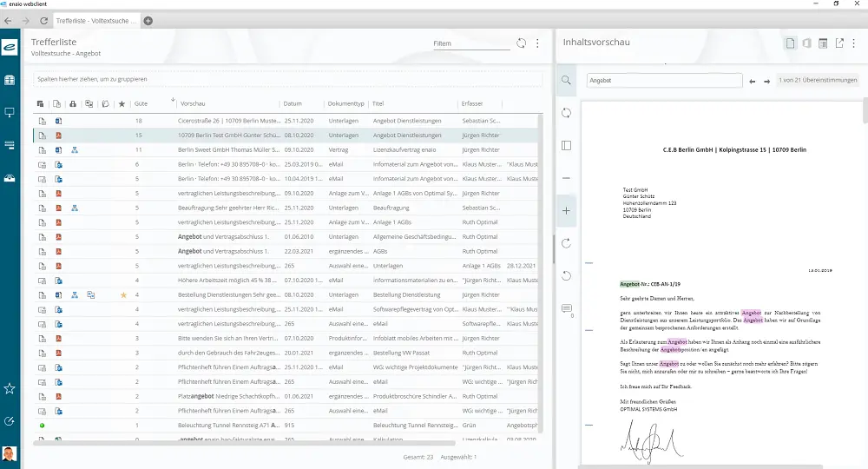Open the user profile avatar
Screen dimensions: 868x469
[10, 454]
